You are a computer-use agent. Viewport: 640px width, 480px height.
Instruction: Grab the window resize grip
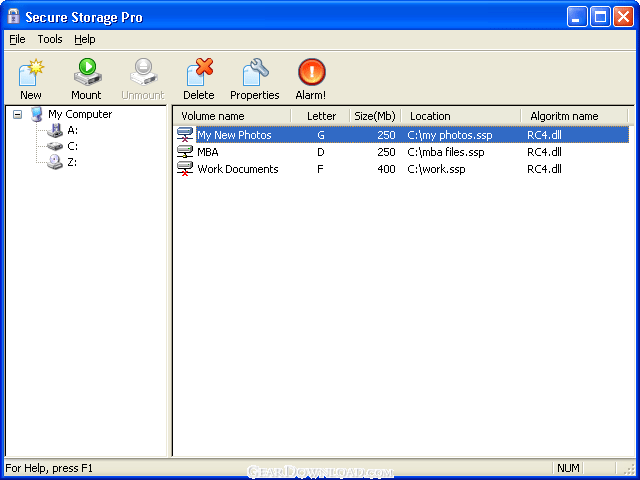click(631, 470)
